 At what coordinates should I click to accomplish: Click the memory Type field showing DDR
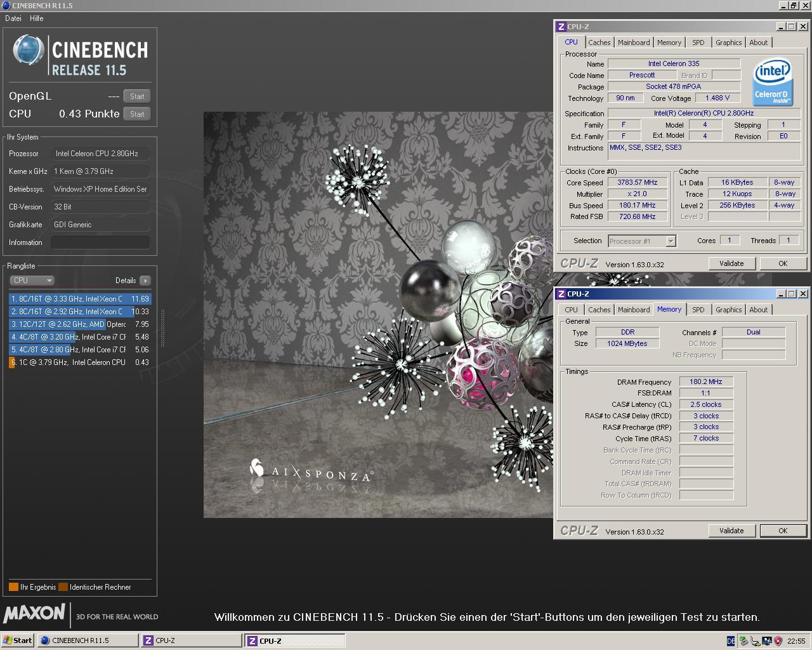tap(627, 332)
